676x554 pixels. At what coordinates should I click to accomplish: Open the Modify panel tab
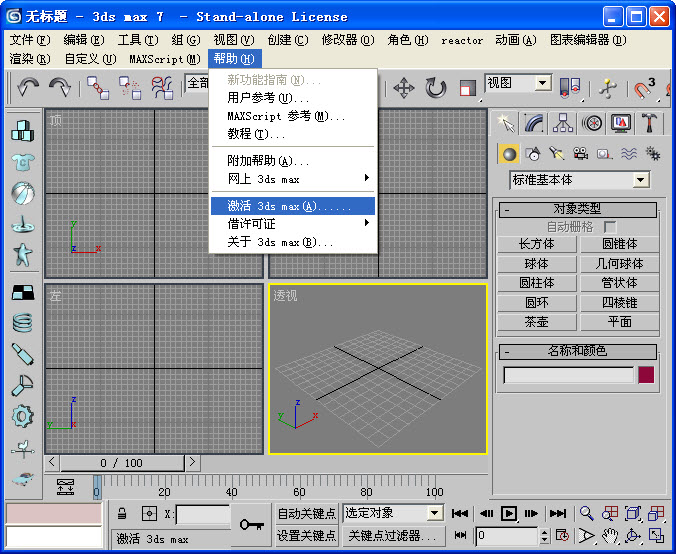[x=535, y=123]
